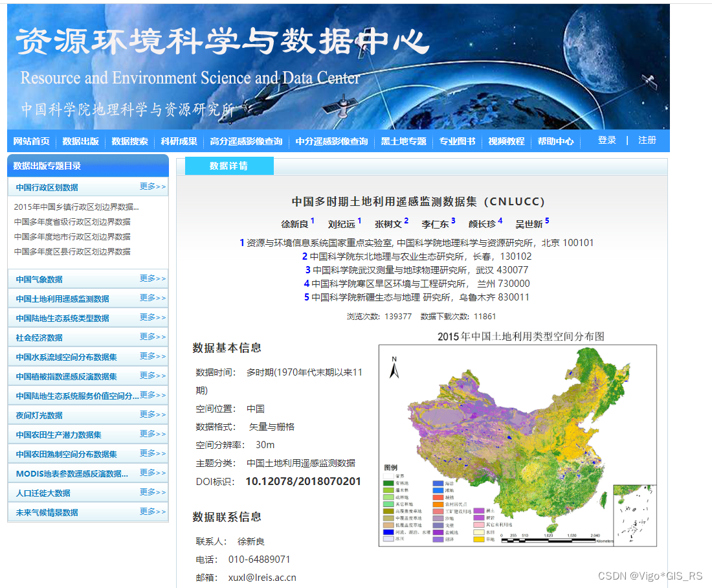
Task: Expand 更多>> beside MODIS地表参数遥感反演数据
Action: point(153,473)
